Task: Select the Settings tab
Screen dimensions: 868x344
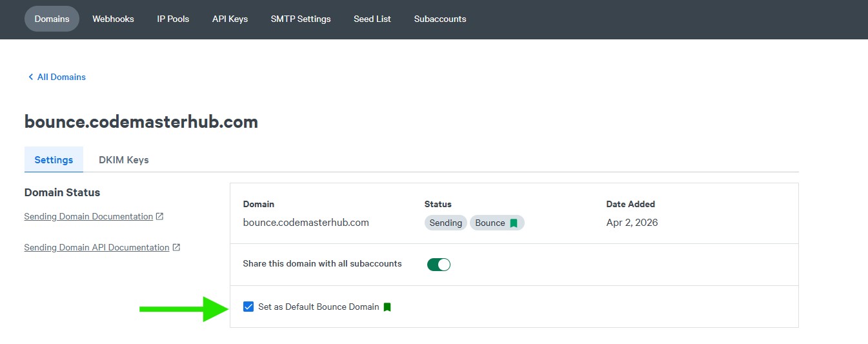Action: click(x=54, y=159)
